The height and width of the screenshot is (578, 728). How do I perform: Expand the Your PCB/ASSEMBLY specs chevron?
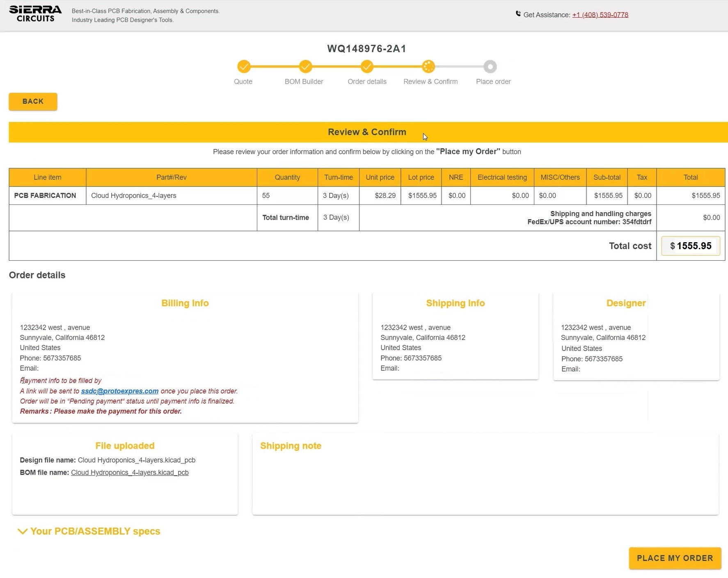pyautogui.click(x=23, y=531)
